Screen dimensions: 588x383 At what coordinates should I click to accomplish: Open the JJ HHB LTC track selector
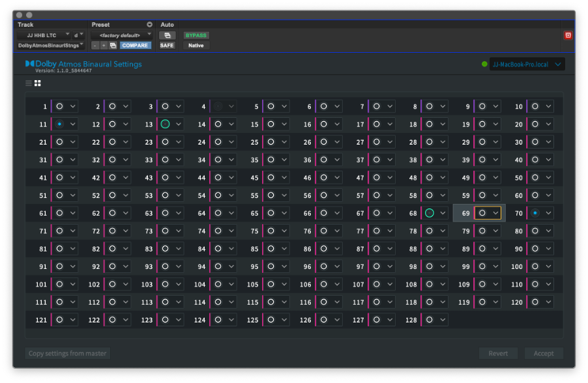coord(43,35)
